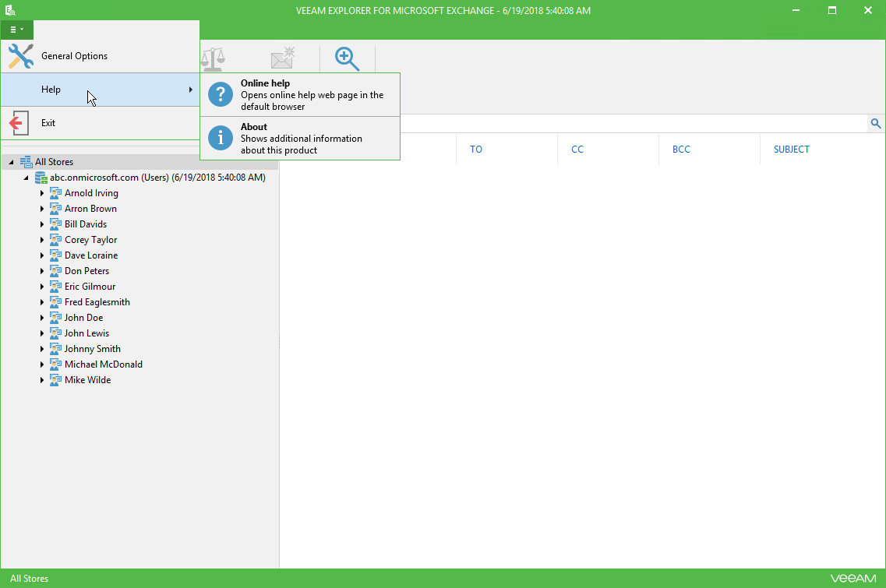
Task: Click the mailbox icon beside Mike Wilde
Action: point(55,380)
